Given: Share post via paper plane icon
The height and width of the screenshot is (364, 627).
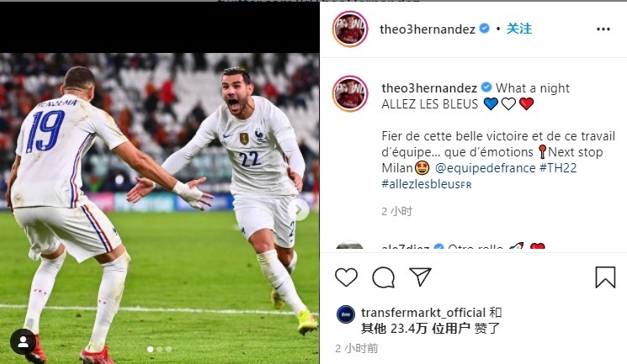Looking at the screenshot, I should [420, 277].
